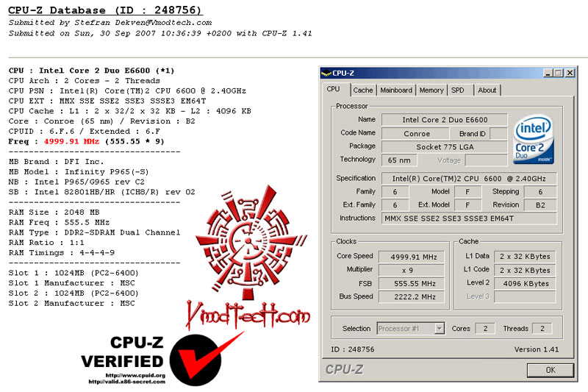This screenshot has width=588, height=392.
Task: Click the Ext. Model value F field
Action: pyautogui.click(x=467, y=205)
